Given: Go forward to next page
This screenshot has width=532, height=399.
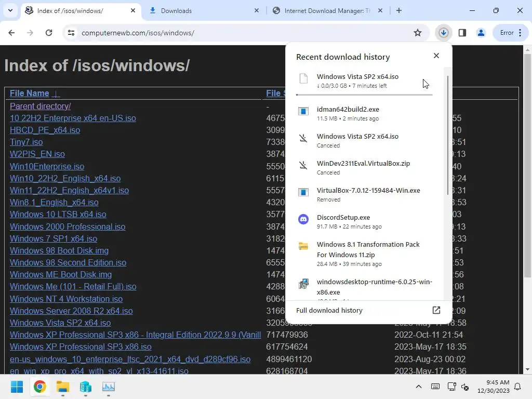Looking at the screenshot, I should click(30, 33).
